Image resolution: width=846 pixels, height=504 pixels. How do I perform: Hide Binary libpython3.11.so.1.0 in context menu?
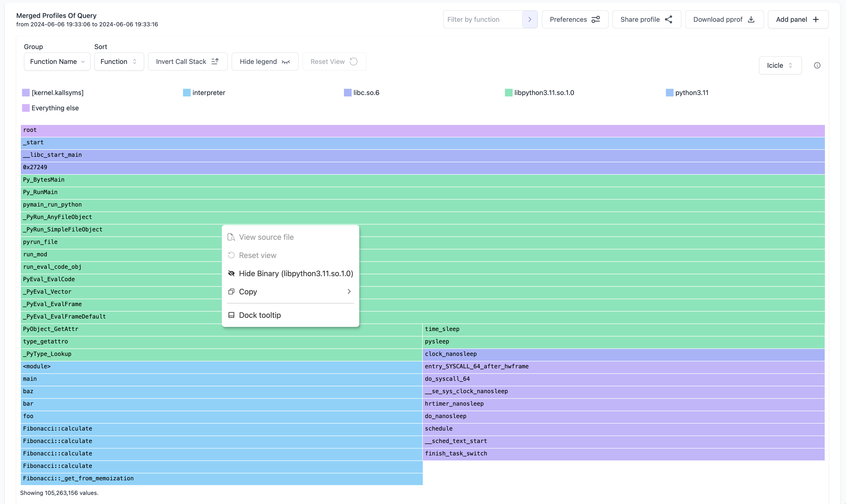pos(295,273)
